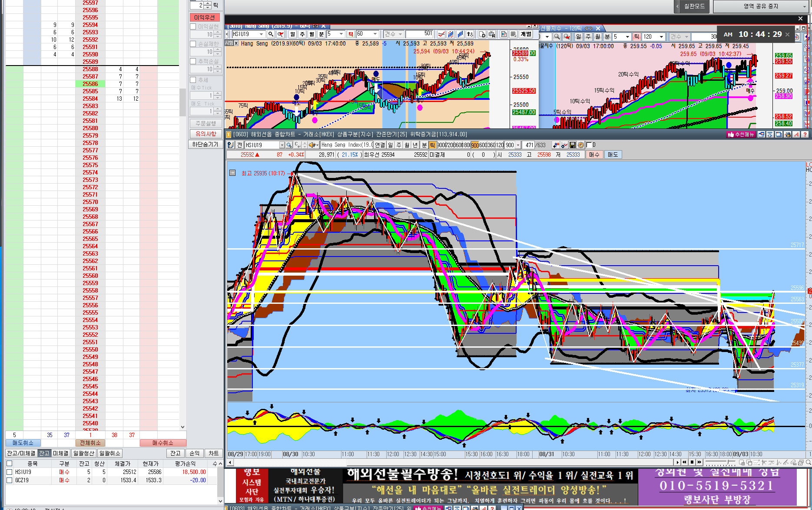Toggle the checkbox next to gear in main chart toolbar
This screenshot has width=812, height=510.
[x=589, y=145]
